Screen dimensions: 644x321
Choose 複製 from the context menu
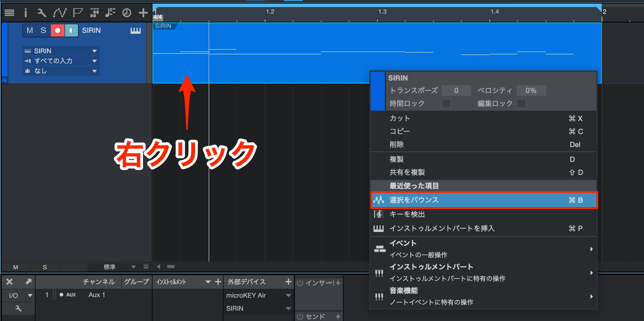484,159
